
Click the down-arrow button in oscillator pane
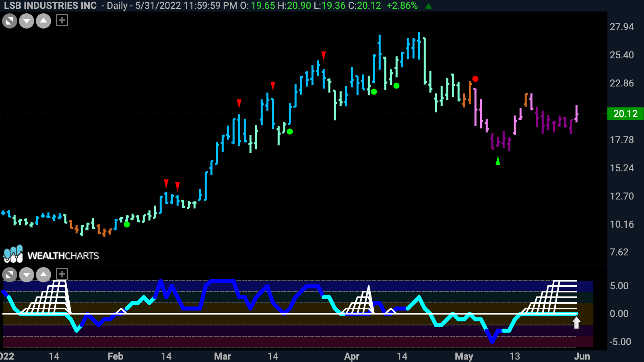point(27,275)
